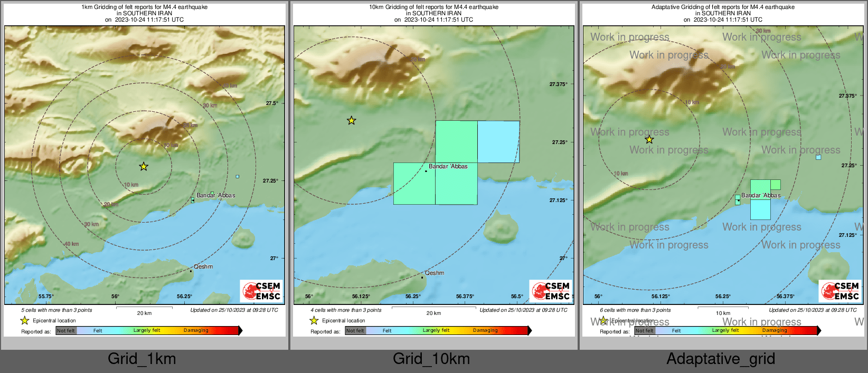Viewport: 868px width, 373px height.
Task: Click the small green square cell on adaptive map
Action: point(776,185)
